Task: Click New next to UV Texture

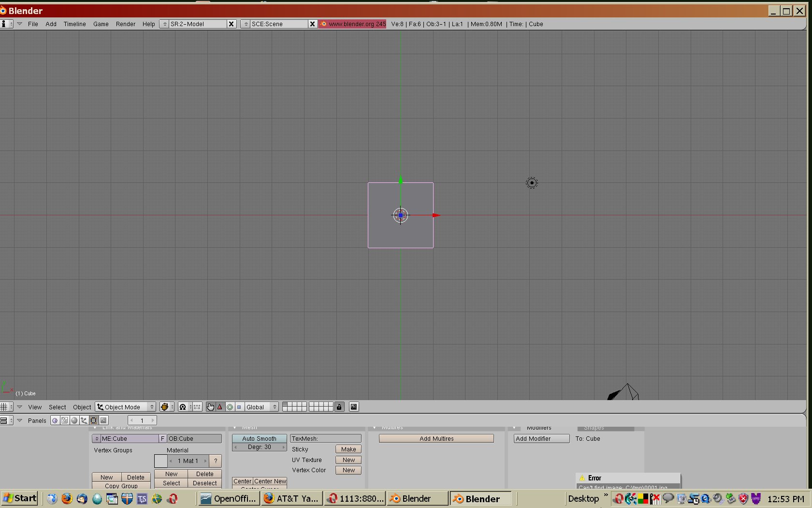Action: (348, 460)
